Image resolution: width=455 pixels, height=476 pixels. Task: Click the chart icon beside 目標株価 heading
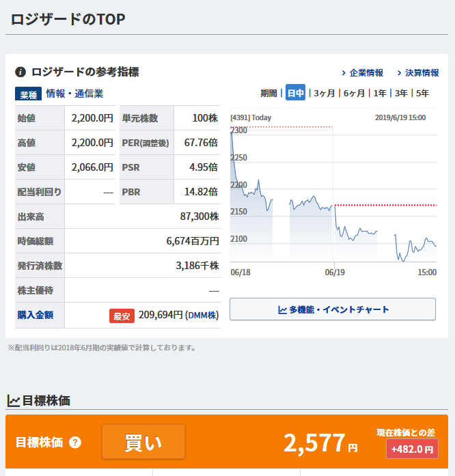[x=13, y=401]
